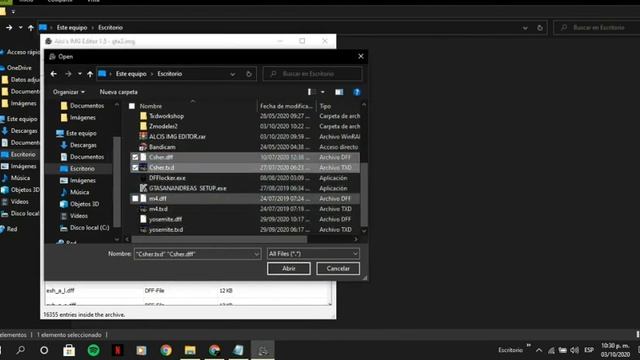Image resolution: width=640 pixels, height=360 pixels.
Task: Open the Zmodeler2 folder
Action: point(163,126)
